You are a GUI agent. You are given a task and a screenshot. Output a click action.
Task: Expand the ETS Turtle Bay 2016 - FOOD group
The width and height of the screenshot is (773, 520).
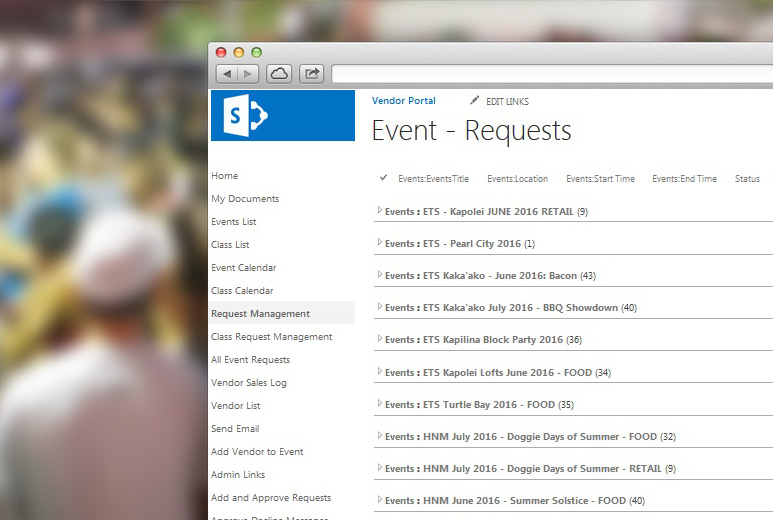380,404
